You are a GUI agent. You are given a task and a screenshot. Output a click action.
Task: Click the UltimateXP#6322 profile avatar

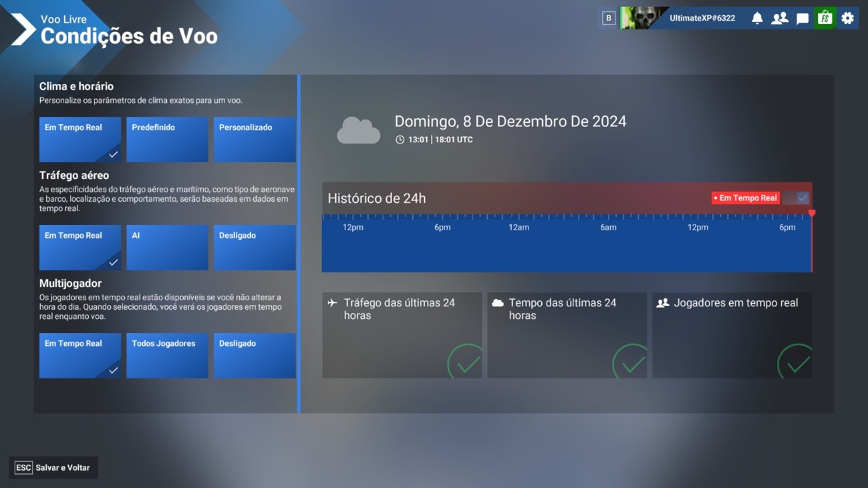pyautogui.click(x=643, y=18)
